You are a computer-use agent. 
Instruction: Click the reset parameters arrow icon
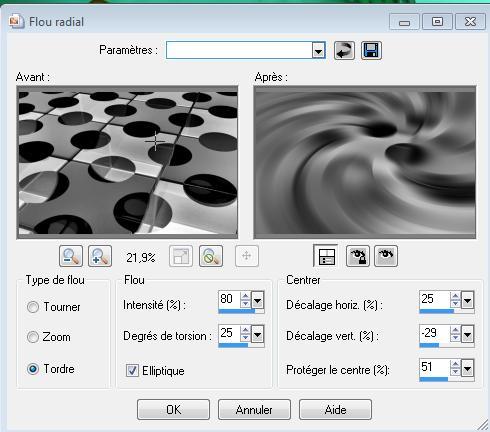coord(344,51)
